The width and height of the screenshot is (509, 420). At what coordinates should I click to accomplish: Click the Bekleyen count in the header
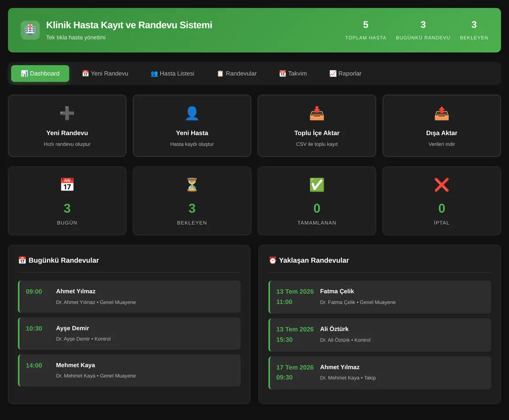tap(474, 25)
